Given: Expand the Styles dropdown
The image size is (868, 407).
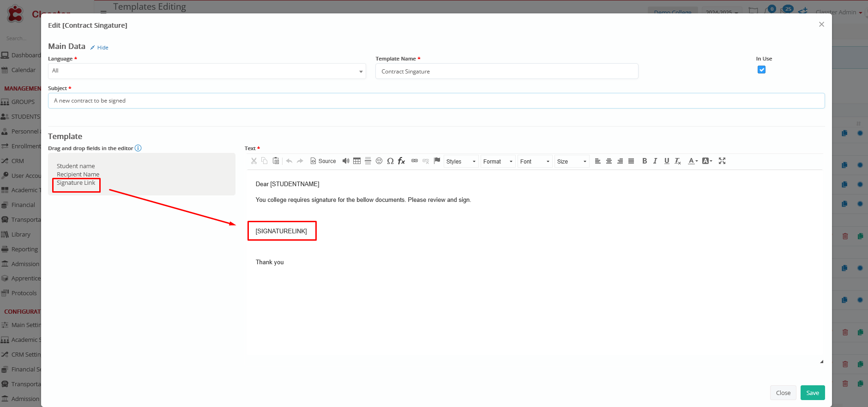Looking at the screenshot, I should click(x=461, y=161).
